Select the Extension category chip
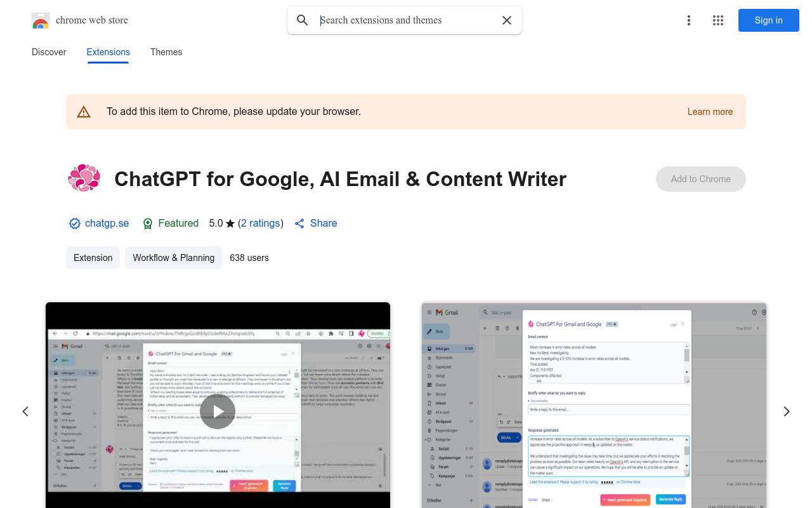This screenshot has height=508, width=812. click(x=93, y=258)
